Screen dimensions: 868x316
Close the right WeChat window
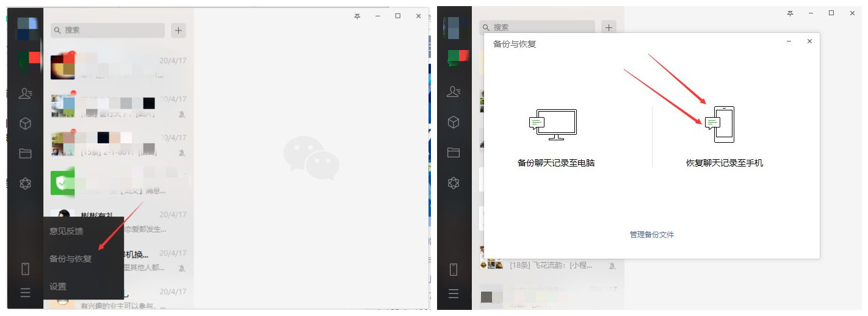(x=852, y=13)
